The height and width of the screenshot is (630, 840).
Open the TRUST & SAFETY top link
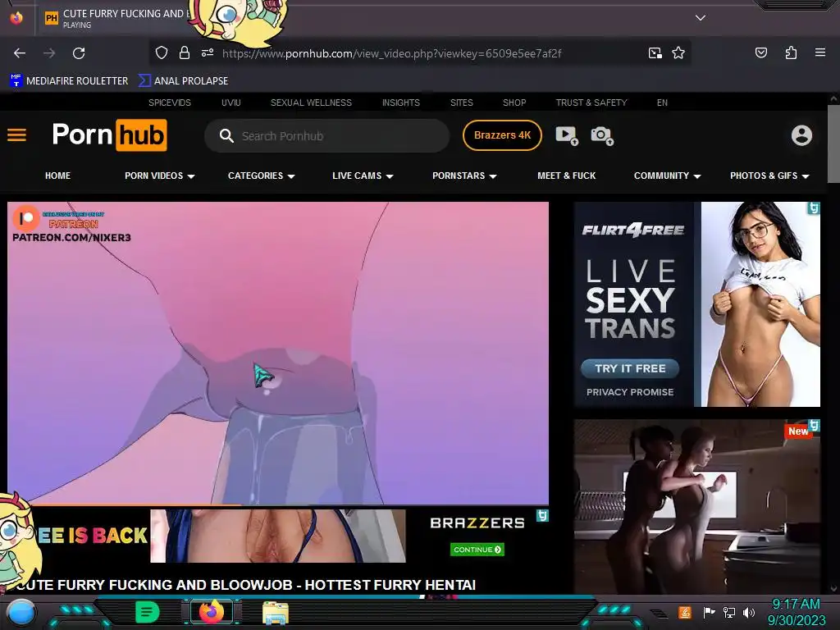[591, 103]
